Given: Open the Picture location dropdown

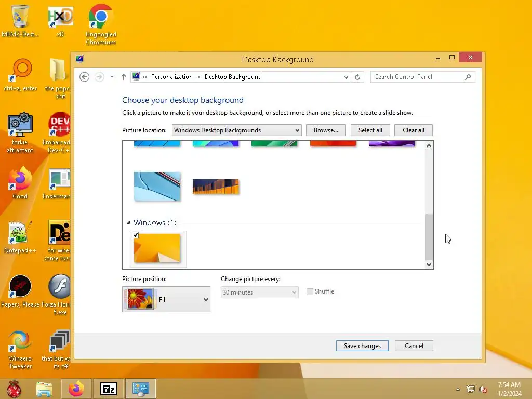Looking at the screenshot, I should coord(236,130).
